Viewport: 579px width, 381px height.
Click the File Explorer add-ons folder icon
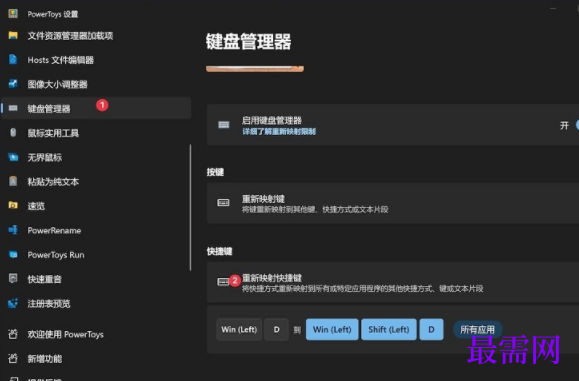[13, 35]
